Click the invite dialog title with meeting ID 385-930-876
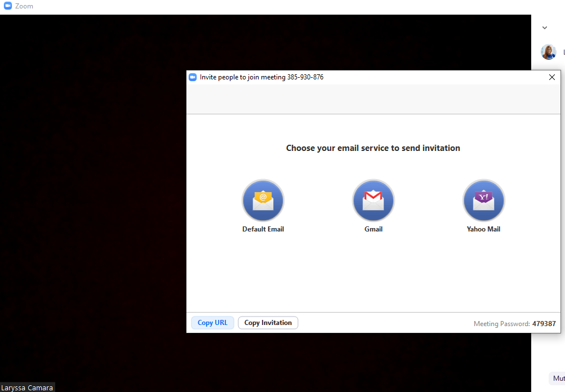Image resolution: width=565 pixels, height=392 pixels. point(261,77)
